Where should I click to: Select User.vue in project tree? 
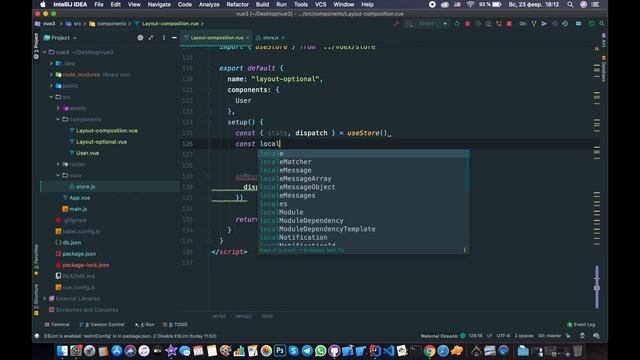click(x=87, y=153)
